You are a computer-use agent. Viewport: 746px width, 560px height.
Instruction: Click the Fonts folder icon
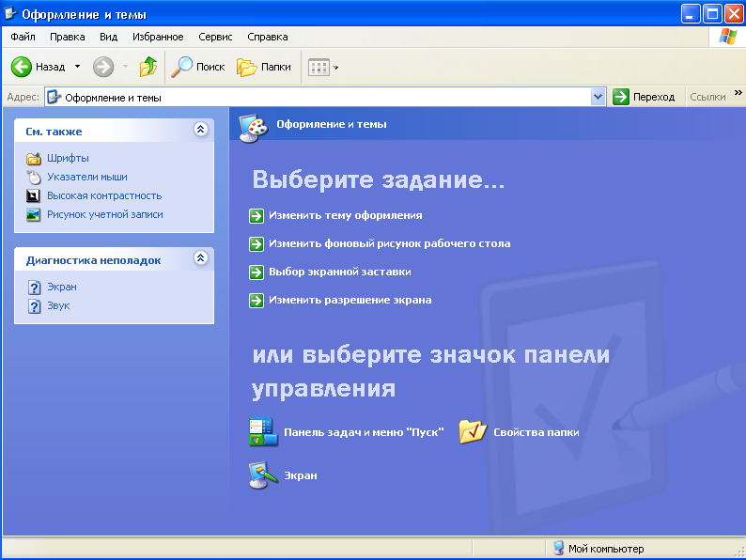[x=33, y=158]
